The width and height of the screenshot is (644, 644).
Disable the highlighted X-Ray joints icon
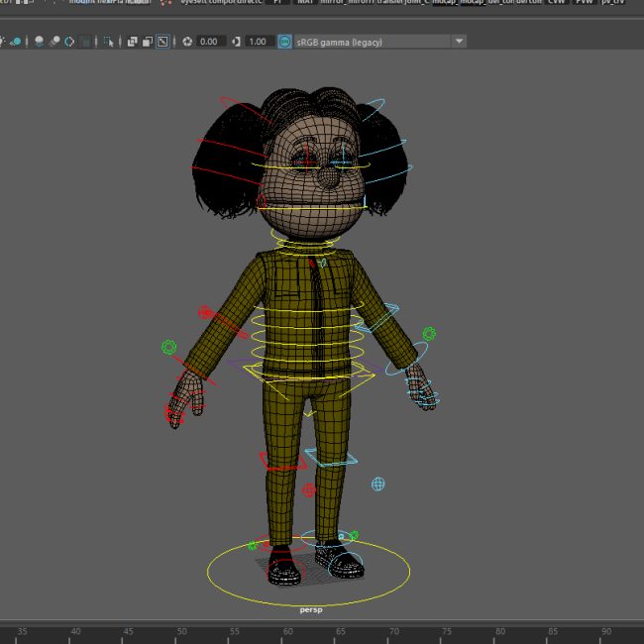coord(162,42)
